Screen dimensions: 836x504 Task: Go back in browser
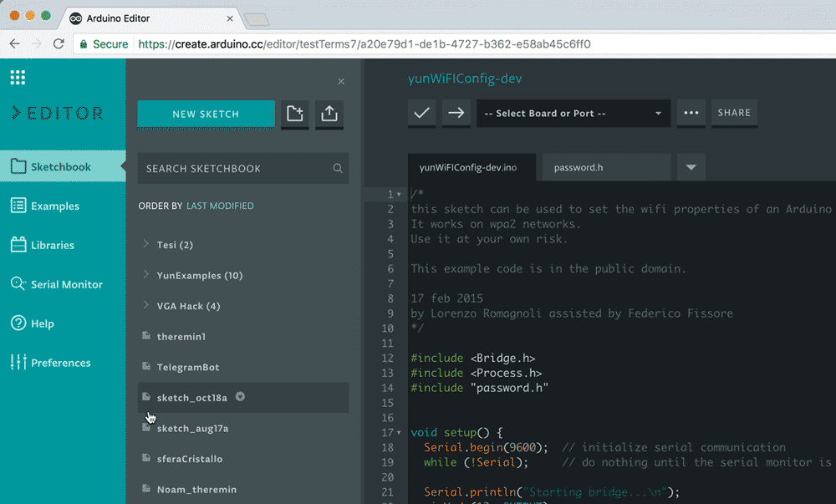pos(15,44)
